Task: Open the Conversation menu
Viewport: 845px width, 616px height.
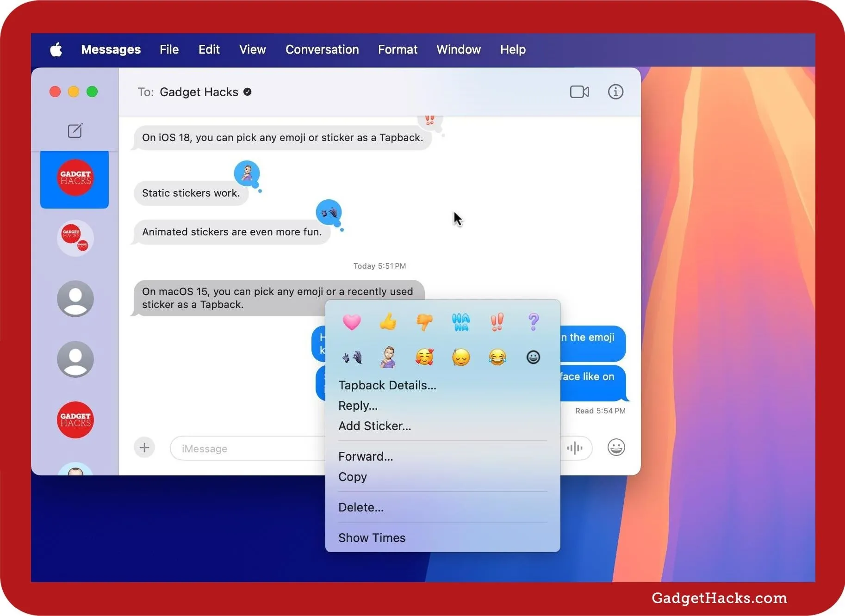Action: [x=322, y=49]
